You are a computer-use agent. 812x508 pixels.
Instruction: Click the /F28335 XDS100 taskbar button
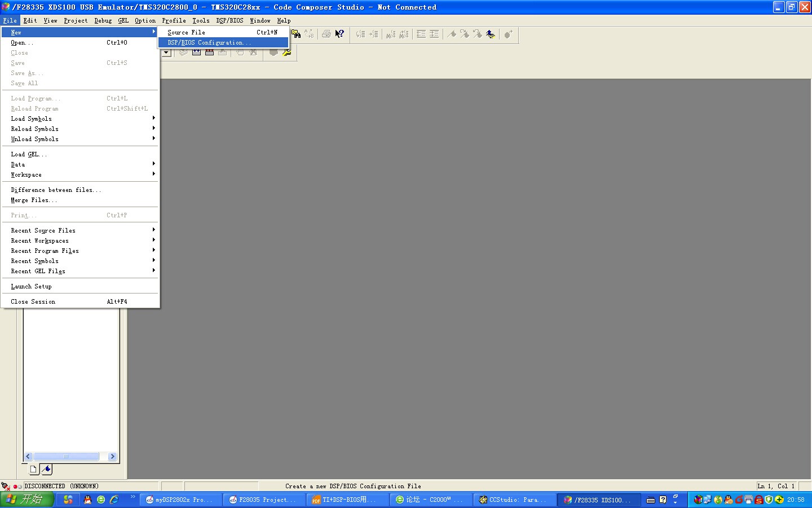(x=598, y=500)
